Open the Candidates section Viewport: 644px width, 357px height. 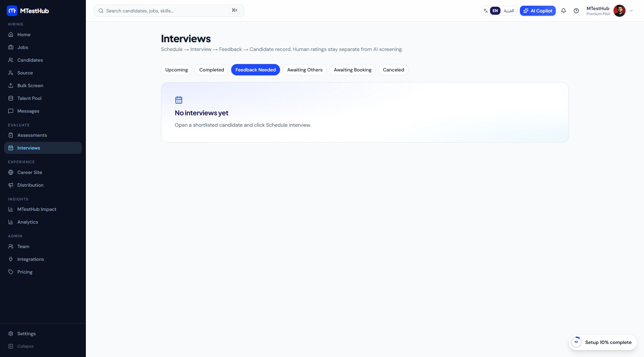[x=43, y=60]
